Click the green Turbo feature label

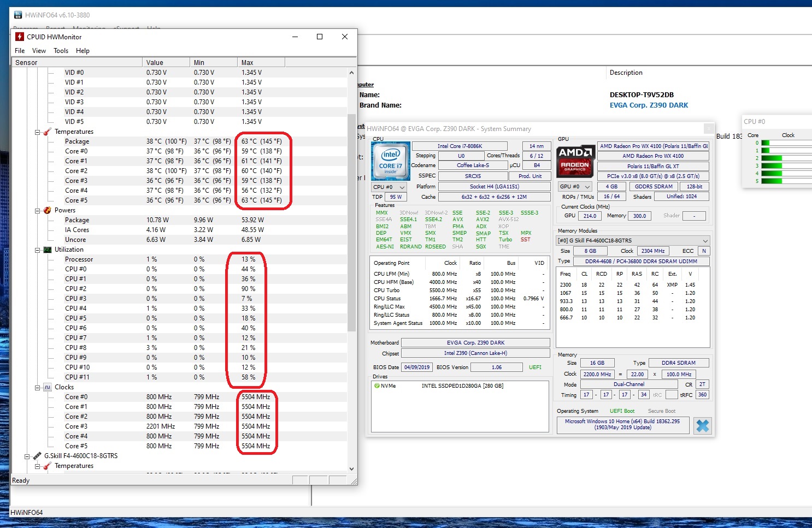(505, 240)
